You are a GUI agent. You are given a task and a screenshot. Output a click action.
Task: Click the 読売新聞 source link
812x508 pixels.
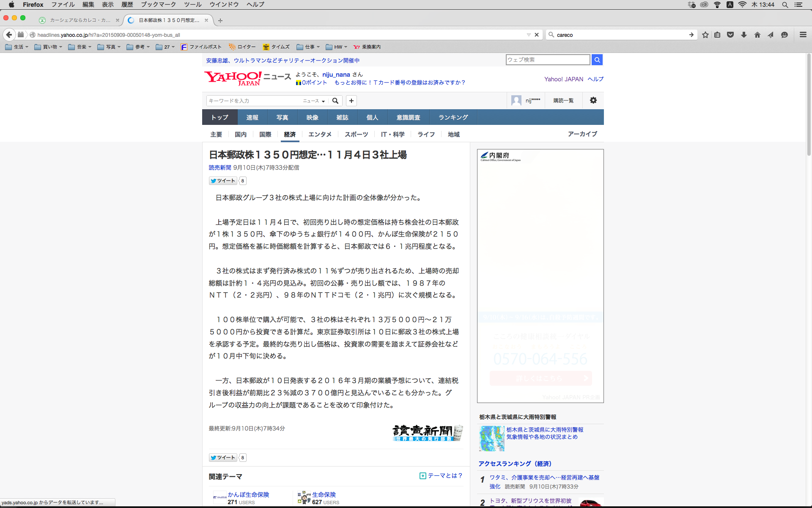coord(219,168)
